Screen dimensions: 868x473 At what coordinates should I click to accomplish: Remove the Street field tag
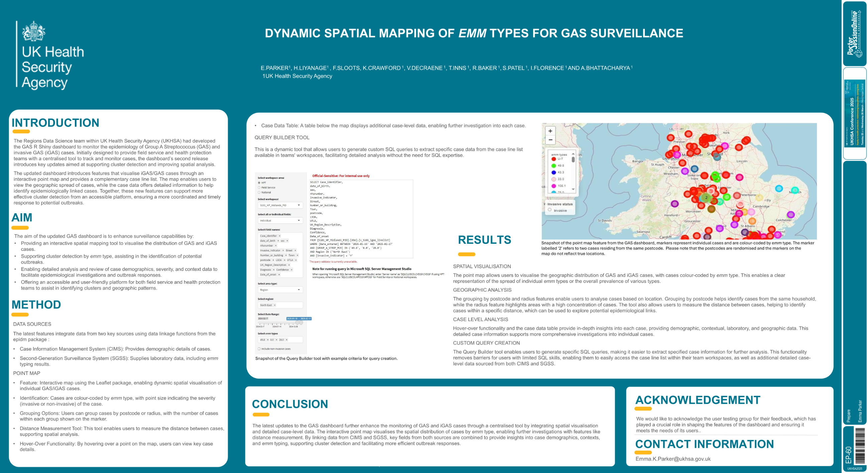[295, 250]
